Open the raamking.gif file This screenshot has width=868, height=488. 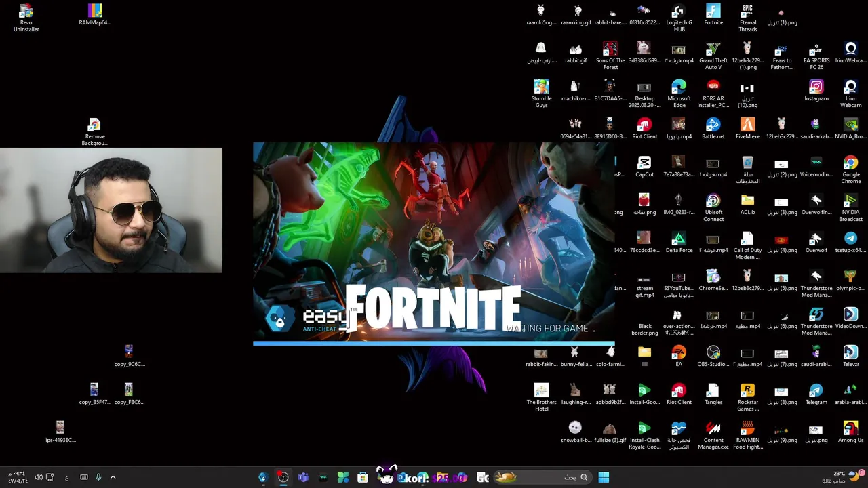576,15
